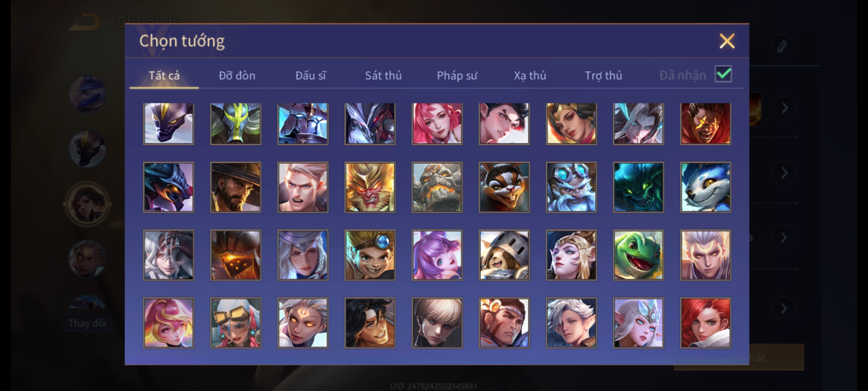The image size is (868, 391).
Task: Open the Sát thủ tab
Action: [x=383, y=75]
